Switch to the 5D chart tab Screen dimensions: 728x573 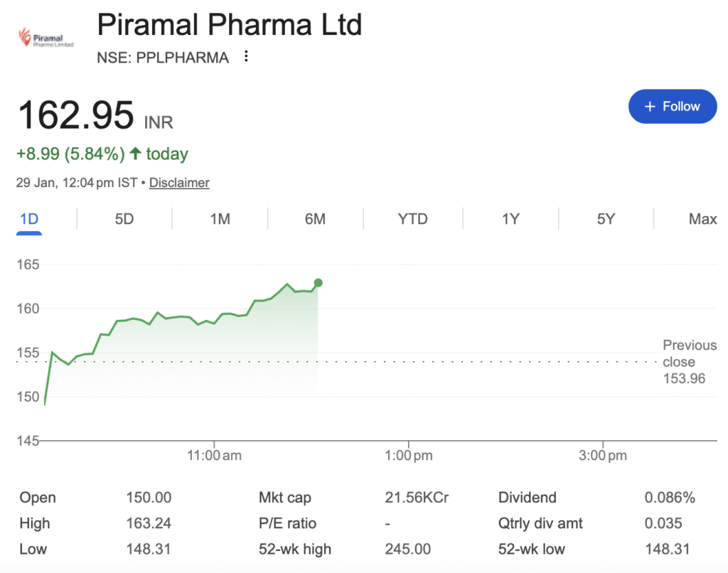tap(124, 219)
